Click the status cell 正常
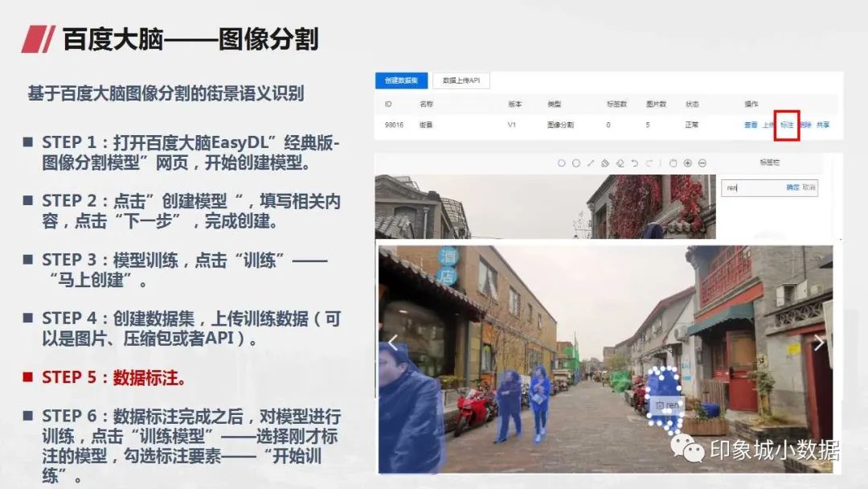The height and width of the screenshot is (489, 868). (692, 125)
